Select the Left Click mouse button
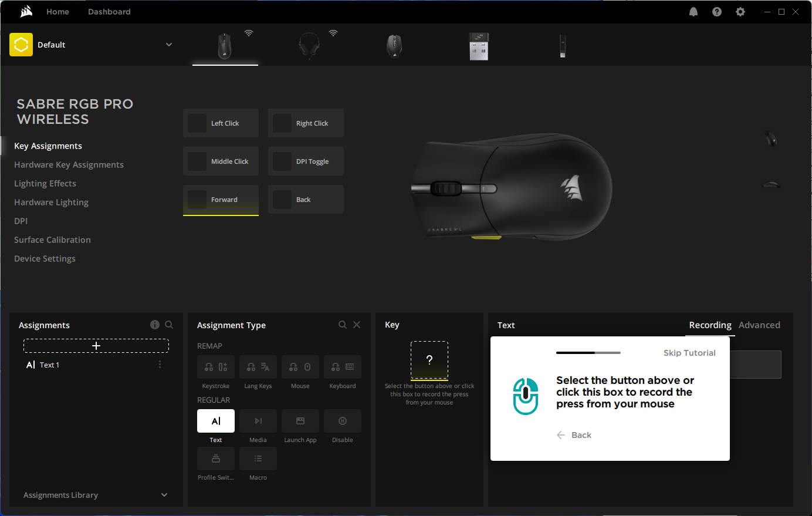 tap(221, 123)
